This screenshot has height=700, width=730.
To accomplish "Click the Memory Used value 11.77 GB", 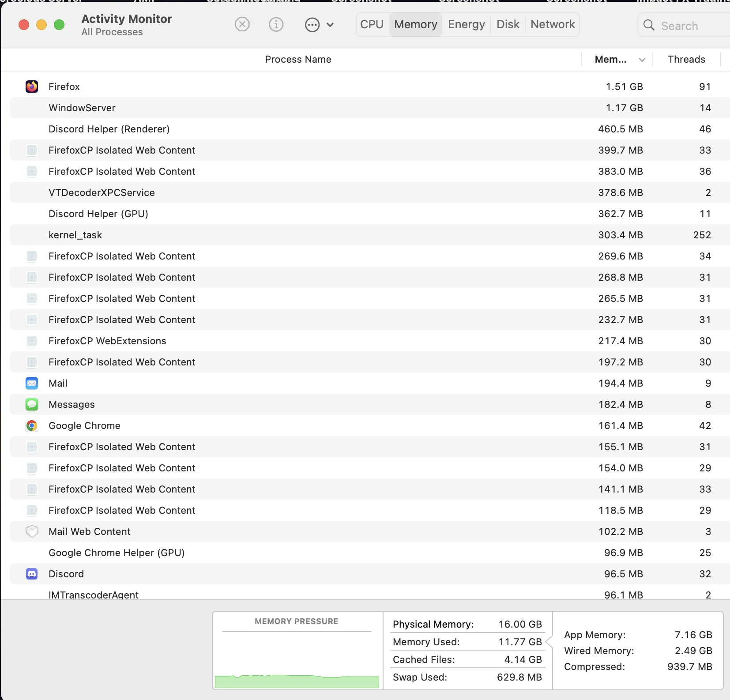I will [x=520, y=642].
